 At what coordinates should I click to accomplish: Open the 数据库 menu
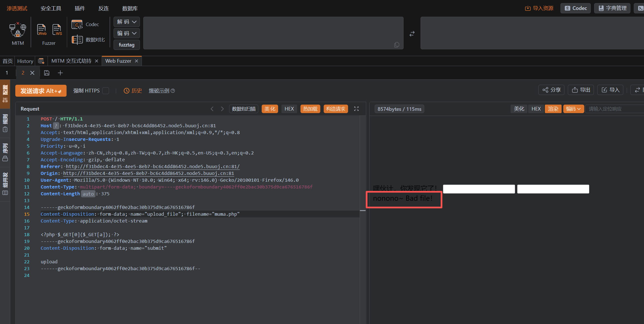point(130,9)
